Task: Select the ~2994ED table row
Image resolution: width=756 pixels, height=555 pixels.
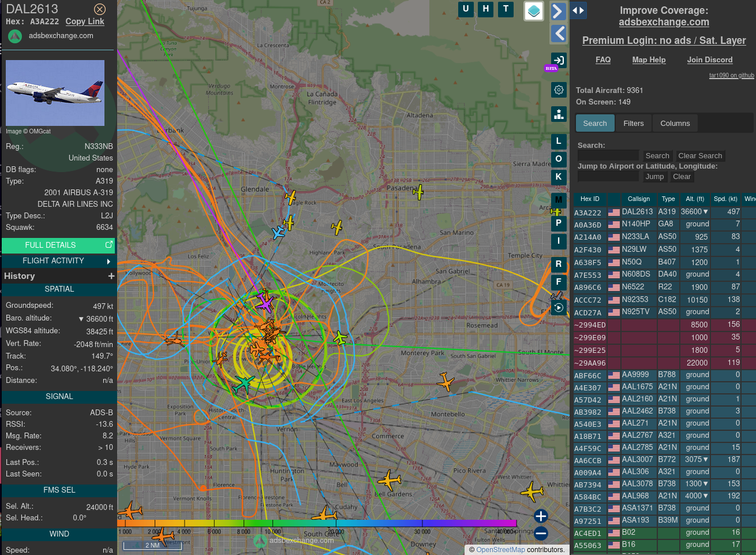Action: coord(664,325)
